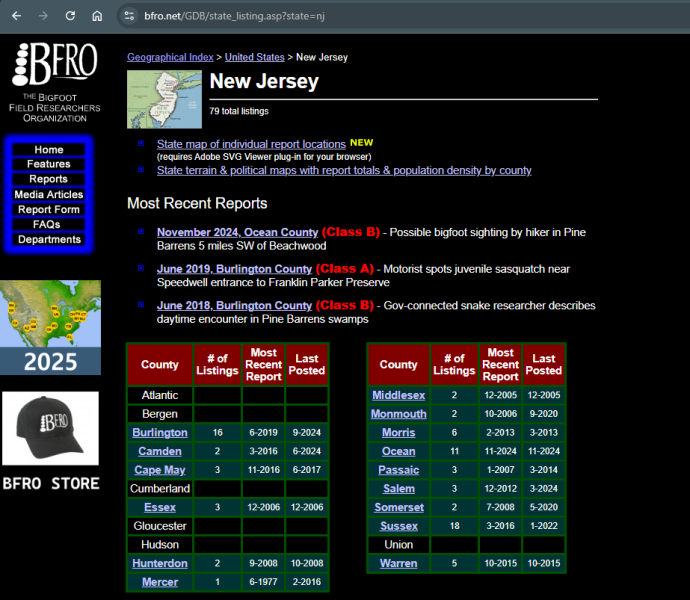This screenshot has width=690, height=600.
Task: Click the browser home icon
Action: point(97,16)
